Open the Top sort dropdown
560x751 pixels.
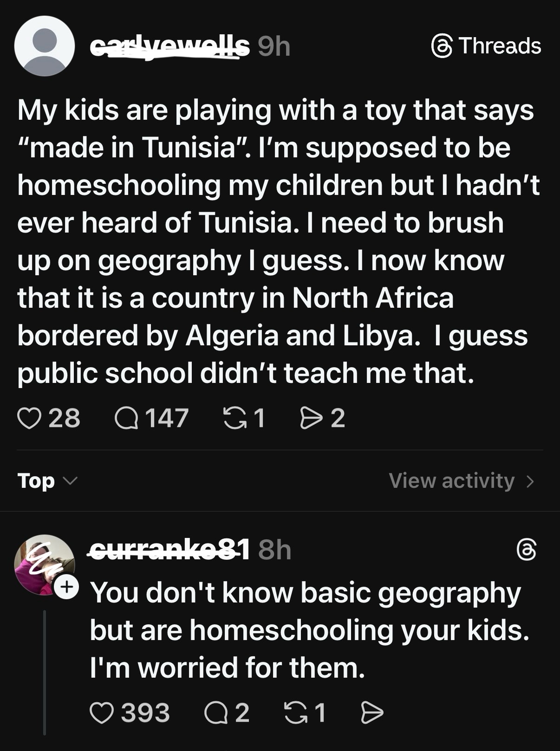(x=47, y=481)
